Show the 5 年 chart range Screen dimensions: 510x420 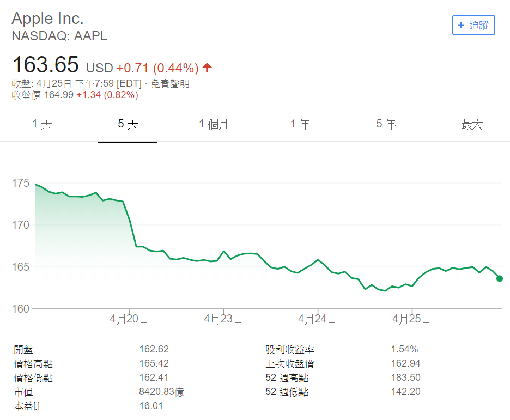[386, 124]
